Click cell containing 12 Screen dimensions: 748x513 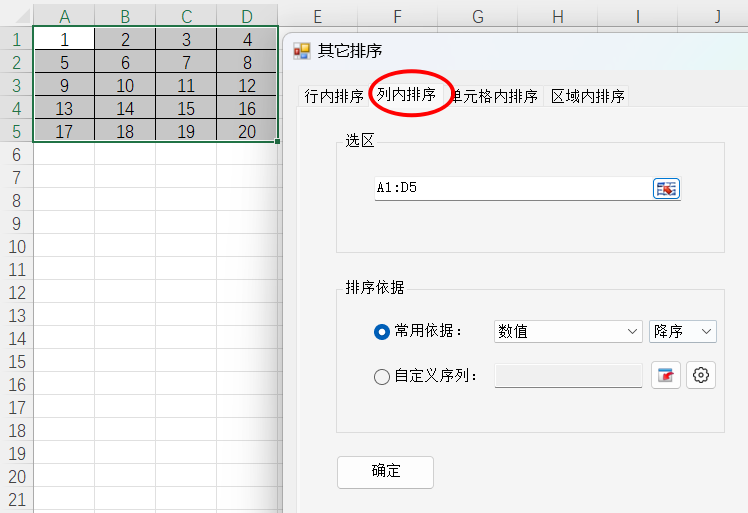(x=247, y=85)
